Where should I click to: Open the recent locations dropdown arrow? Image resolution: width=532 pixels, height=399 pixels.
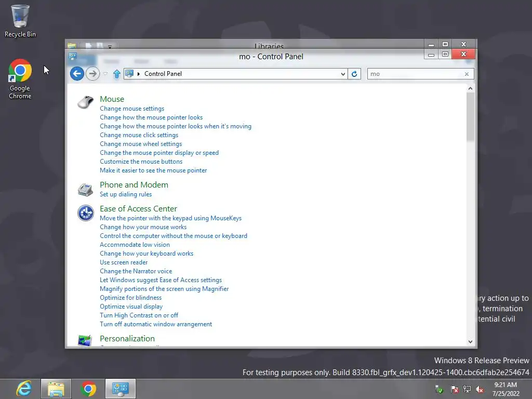tap(105, 74)
